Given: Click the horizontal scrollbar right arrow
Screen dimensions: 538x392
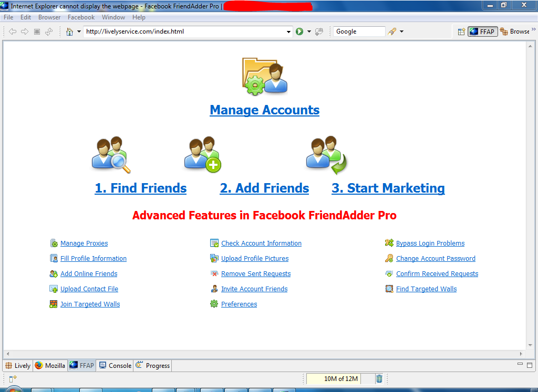Looking at the screenshot, I should pyautogui.click(x=521, y=354).
